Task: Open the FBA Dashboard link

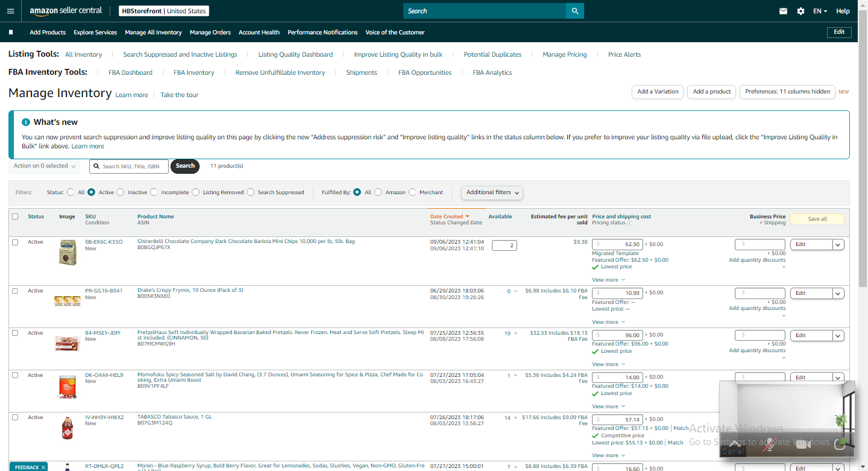Action: (x=130, y=72)
